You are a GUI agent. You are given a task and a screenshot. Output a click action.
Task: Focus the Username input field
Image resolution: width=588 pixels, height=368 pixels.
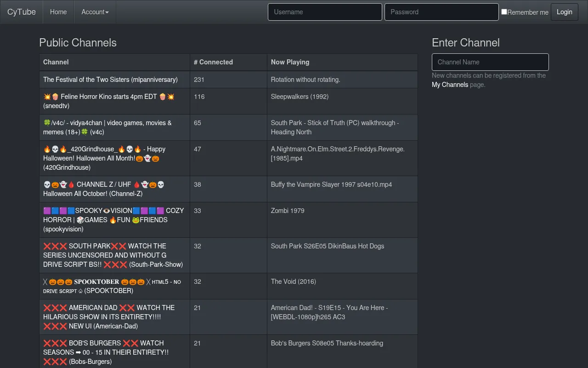pos(325,12)
